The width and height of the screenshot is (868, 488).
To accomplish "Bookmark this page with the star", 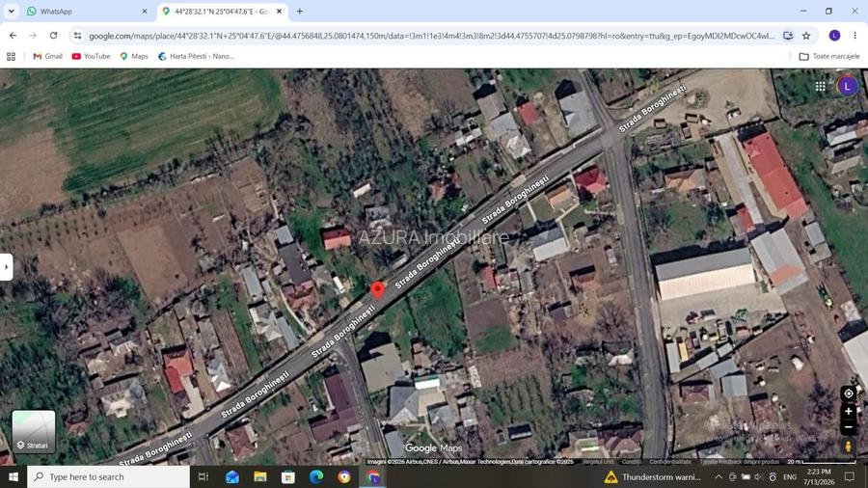I will click(806, 36).
